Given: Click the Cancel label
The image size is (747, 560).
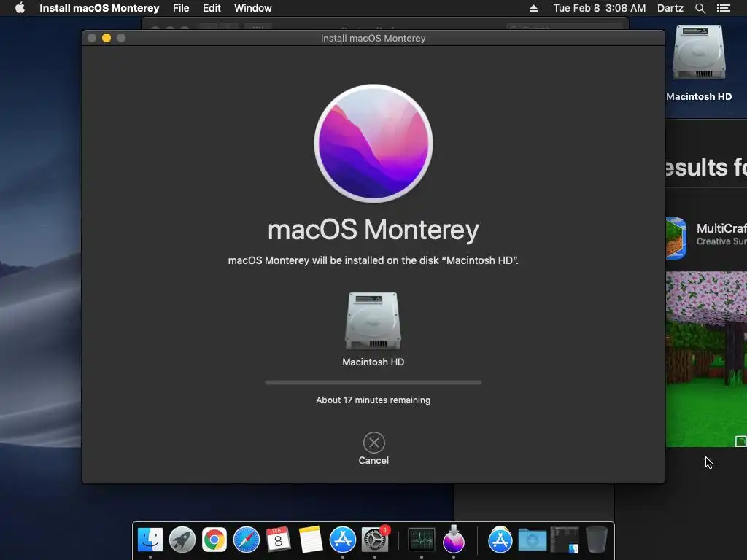Looking at the screenshot, I should (374, 461).
